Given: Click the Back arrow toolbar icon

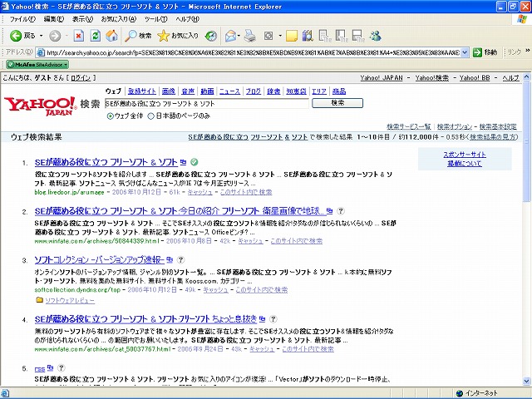Looking at the screenshot, I should [x=16, y=36].
